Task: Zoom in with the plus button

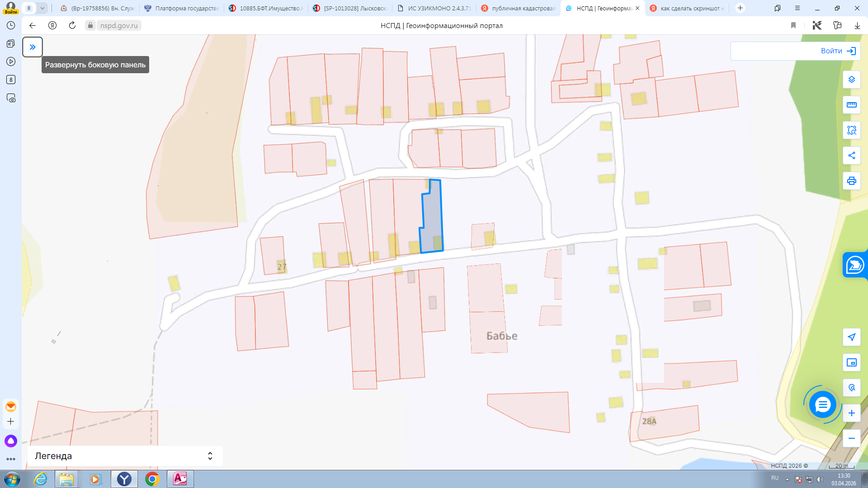Action: click(852, 413)
